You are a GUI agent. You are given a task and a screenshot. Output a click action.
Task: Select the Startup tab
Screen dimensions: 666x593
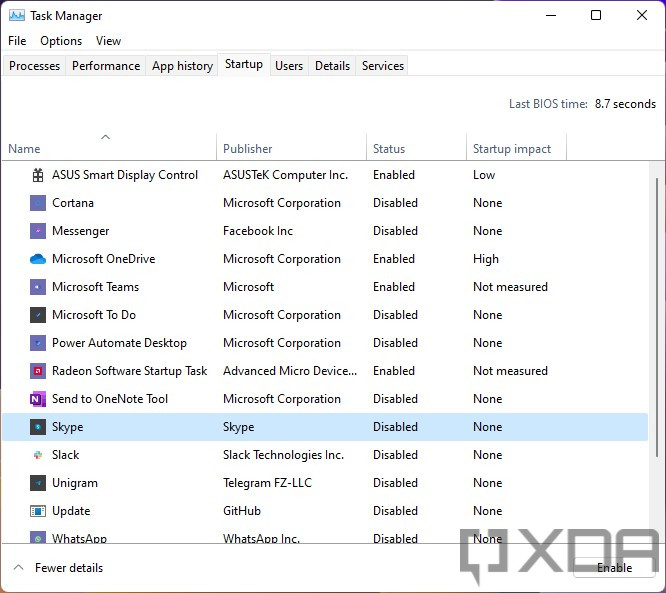click(244, 64)
